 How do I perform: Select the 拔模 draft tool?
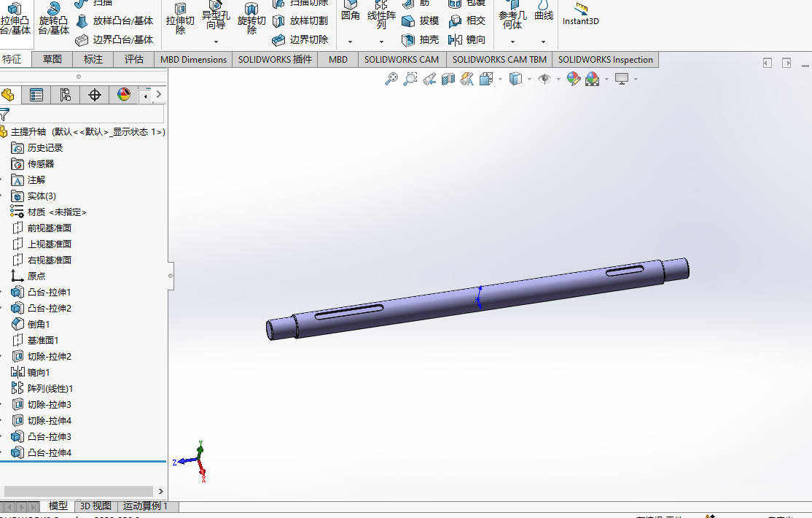tap(421, 20)
